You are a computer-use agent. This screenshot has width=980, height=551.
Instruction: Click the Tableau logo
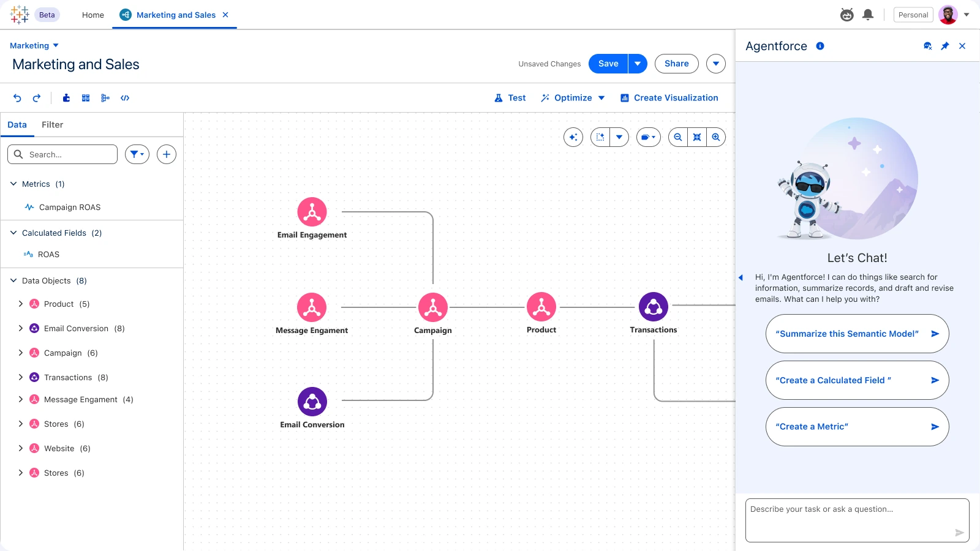click(20, 15)
